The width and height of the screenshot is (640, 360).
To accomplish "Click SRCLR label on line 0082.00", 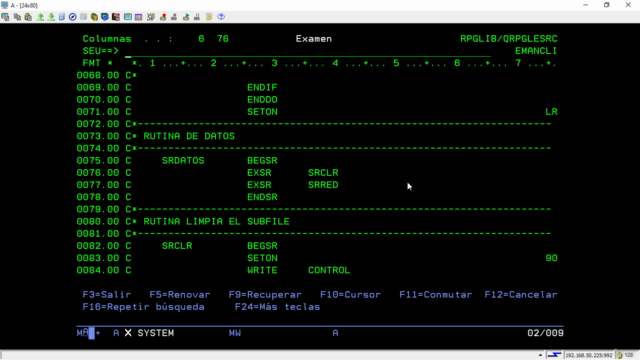I will point(177,246).
